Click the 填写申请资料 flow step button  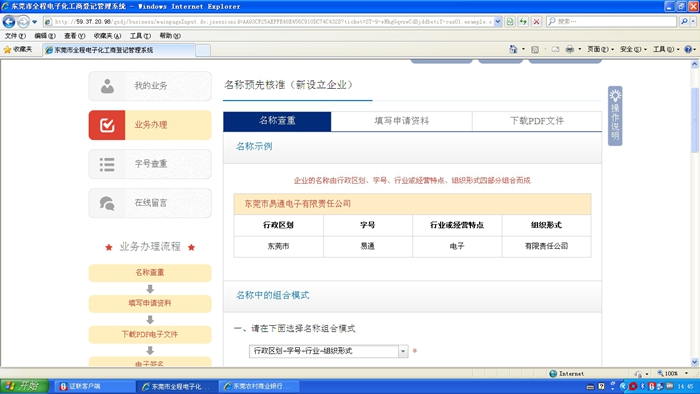150,303
